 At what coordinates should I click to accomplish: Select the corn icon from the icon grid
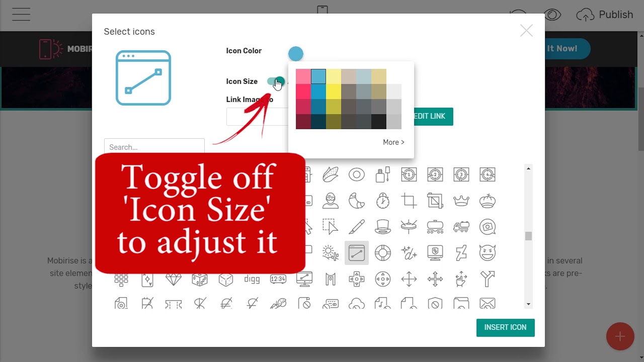click(x=331, y=174)
